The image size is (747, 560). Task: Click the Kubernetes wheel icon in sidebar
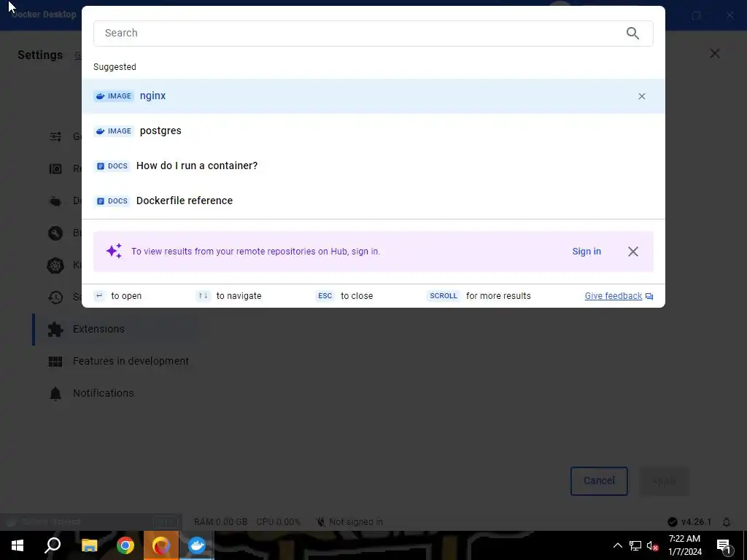click(55, 265)
